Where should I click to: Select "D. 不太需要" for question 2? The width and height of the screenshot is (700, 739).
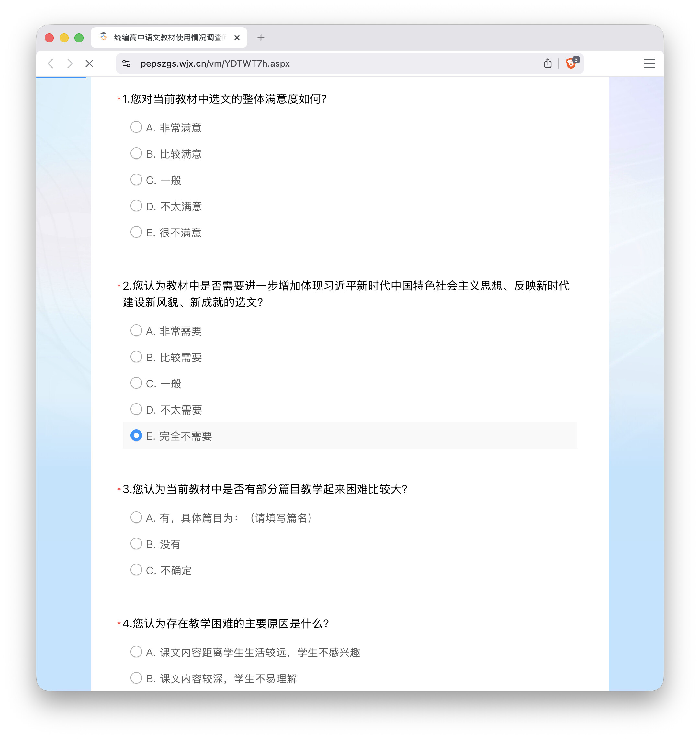pos(137,409)
